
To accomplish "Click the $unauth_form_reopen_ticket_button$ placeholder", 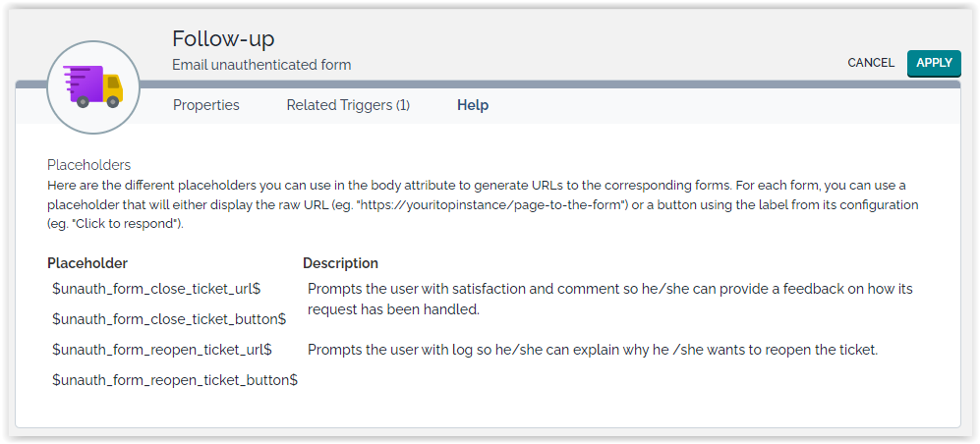I will [x=175, y=380].
